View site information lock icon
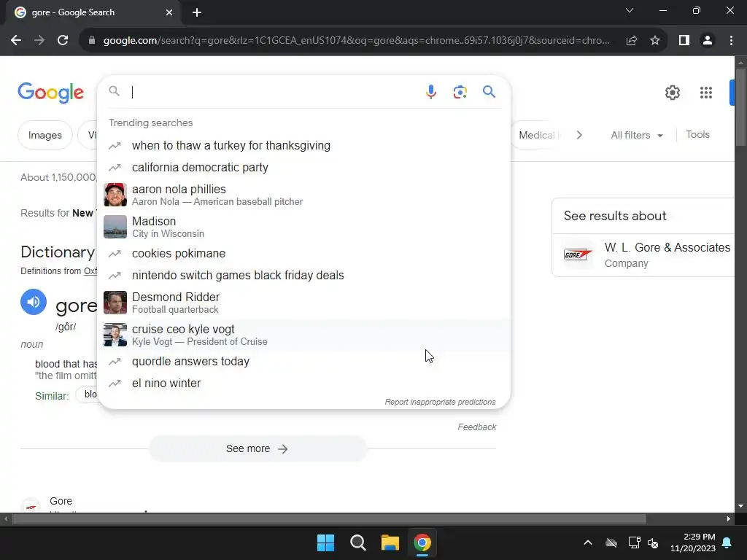The width and height of the screenshot is (747, 560). pos(92,41)
